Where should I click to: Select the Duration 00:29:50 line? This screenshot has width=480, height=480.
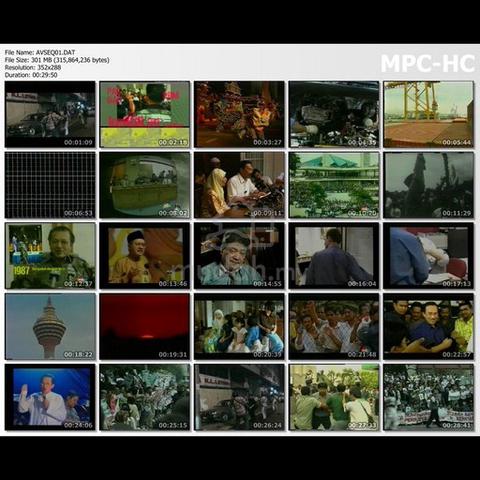point(31,75)
